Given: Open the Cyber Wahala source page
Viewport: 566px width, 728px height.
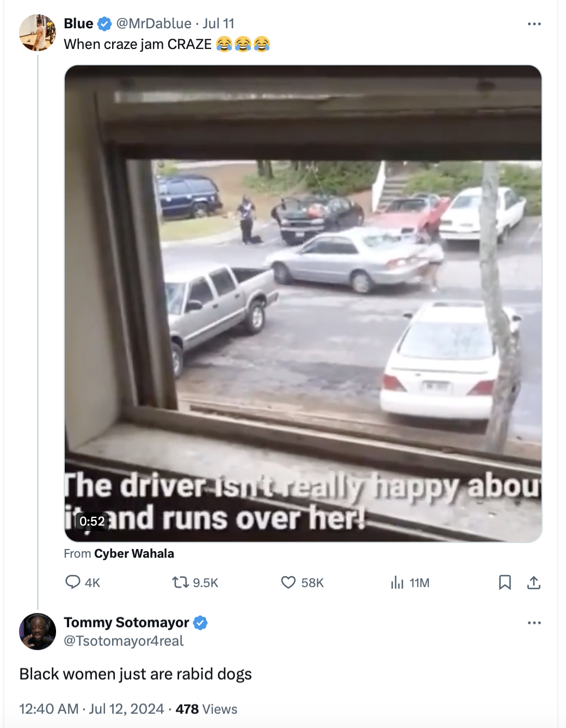Looking at the screenshot, I should [134, 553].
